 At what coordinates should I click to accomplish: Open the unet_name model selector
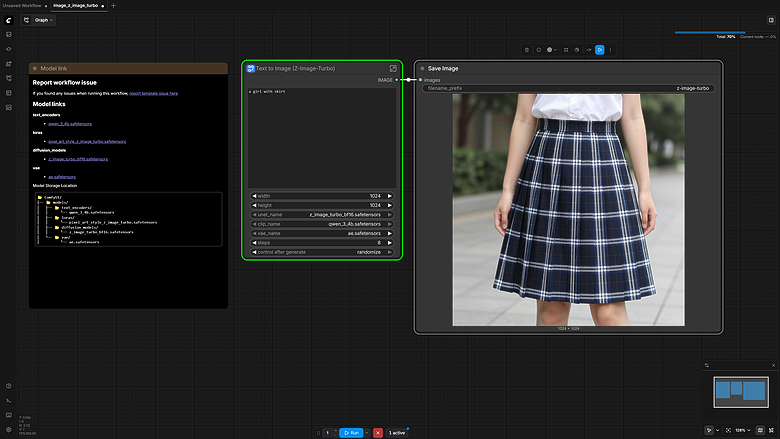click(x=322, y=215)
